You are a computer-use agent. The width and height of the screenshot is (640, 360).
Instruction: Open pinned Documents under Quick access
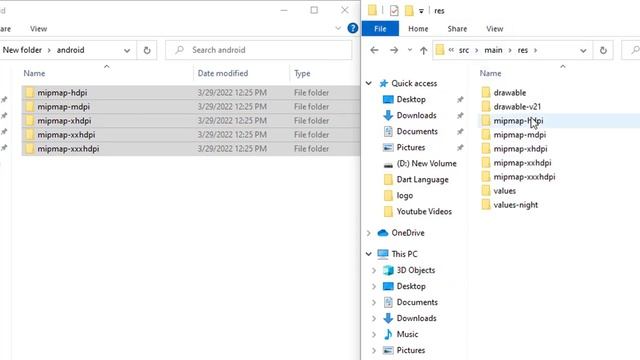[417, 131]
